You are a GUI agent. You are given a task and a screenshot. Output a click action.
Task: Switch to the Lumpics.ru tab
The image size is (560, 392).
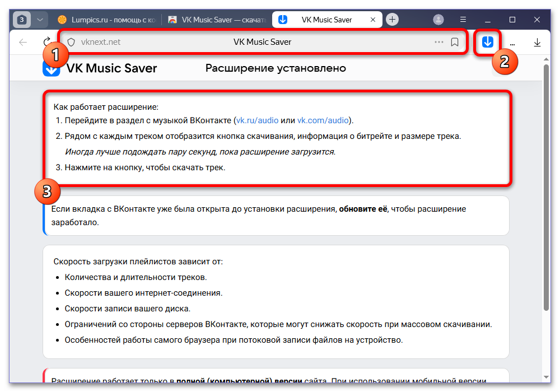[107, 20]
